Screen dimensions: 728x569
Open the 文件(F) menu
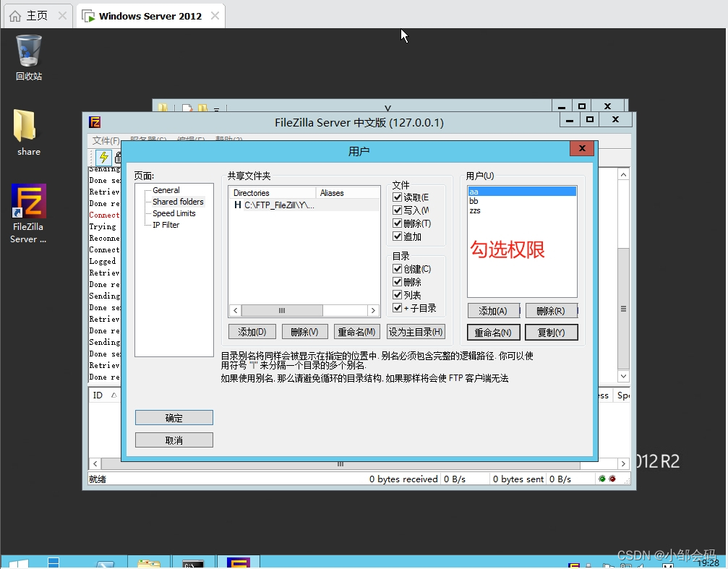point(106,140)
